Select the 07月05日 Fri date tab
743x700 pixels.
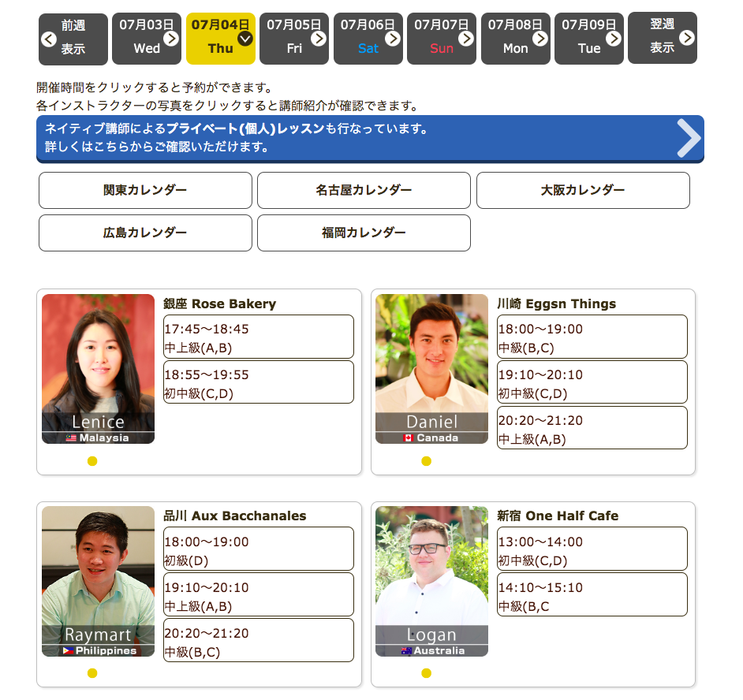[294, 38]
